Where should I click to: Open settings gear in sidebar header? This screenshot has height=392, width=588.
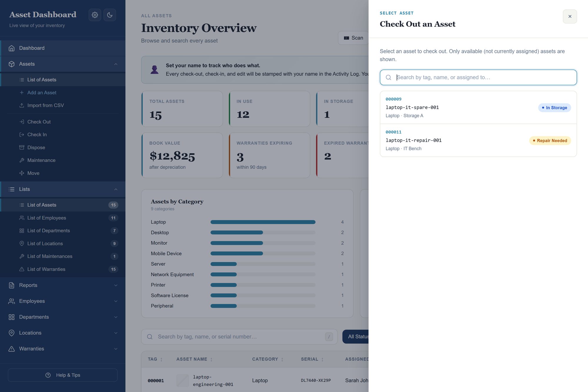95,15
